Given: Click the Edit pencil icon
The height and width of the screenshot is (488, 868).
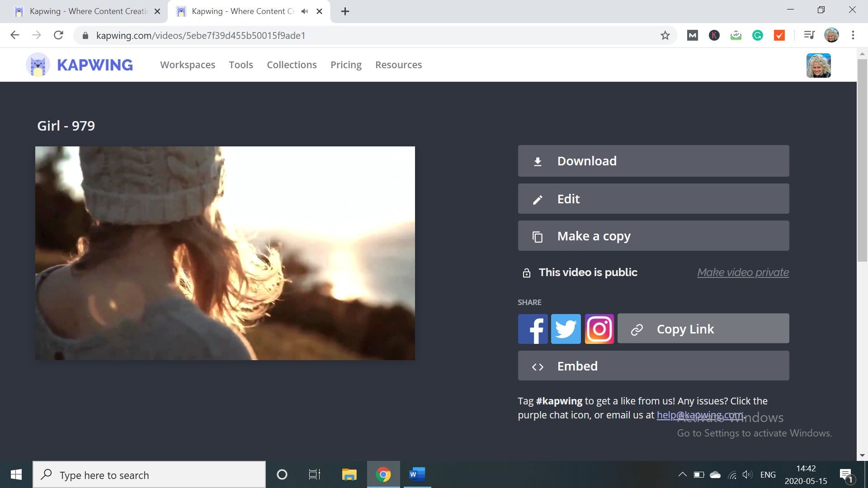Looking at the screenshot, I should pos(538,199).
